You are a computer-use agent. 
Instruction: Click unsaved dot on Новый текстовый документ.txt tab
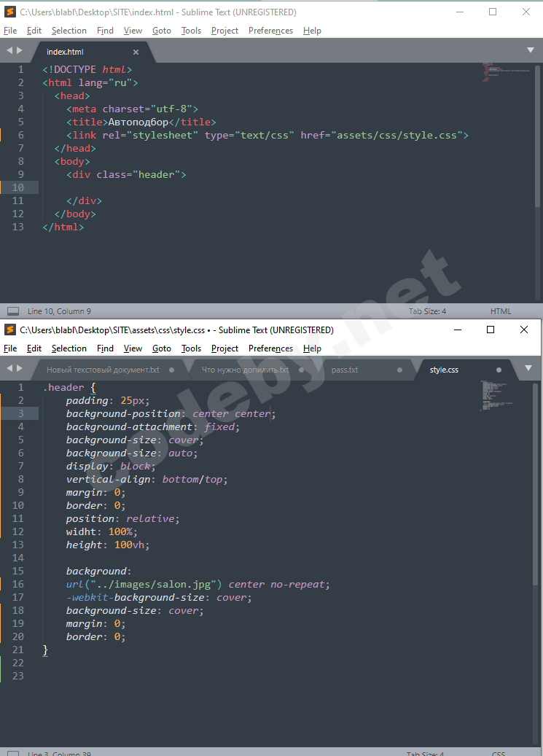(172, 370)
